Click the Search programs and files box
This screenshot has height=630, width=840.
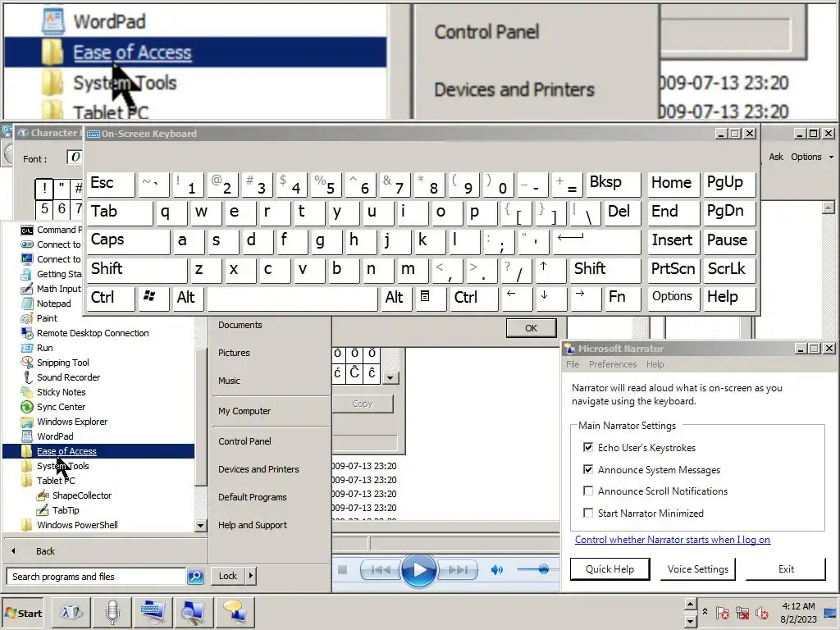pyautogui.click(x=97, y=577)
